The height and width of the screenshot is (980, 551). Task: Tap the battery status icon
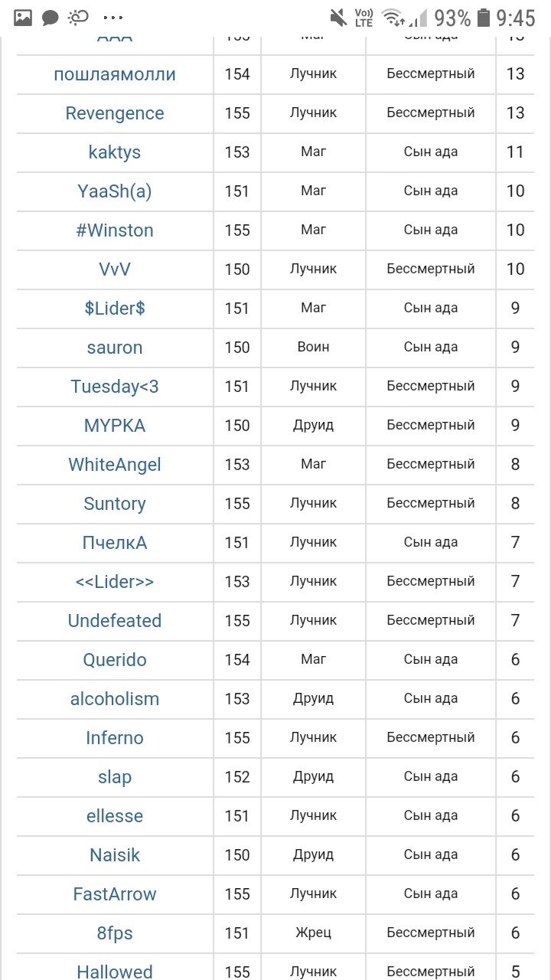point(483,18)
